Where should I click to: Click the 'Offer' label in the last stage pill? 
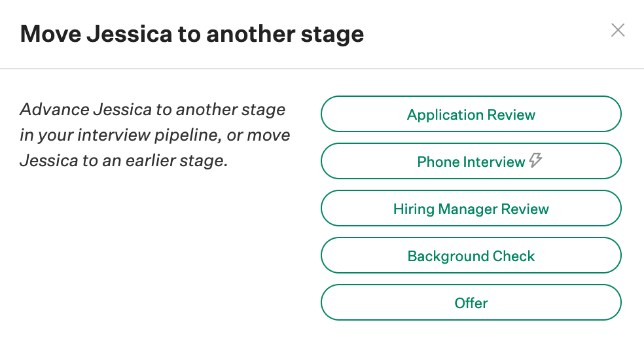point(471,303)
